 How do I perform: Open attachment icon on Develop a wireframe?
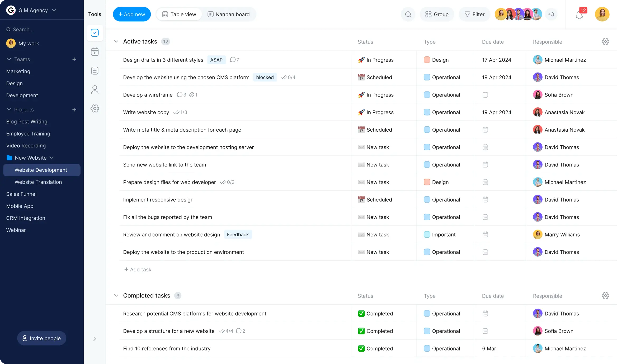pos(194,95)
